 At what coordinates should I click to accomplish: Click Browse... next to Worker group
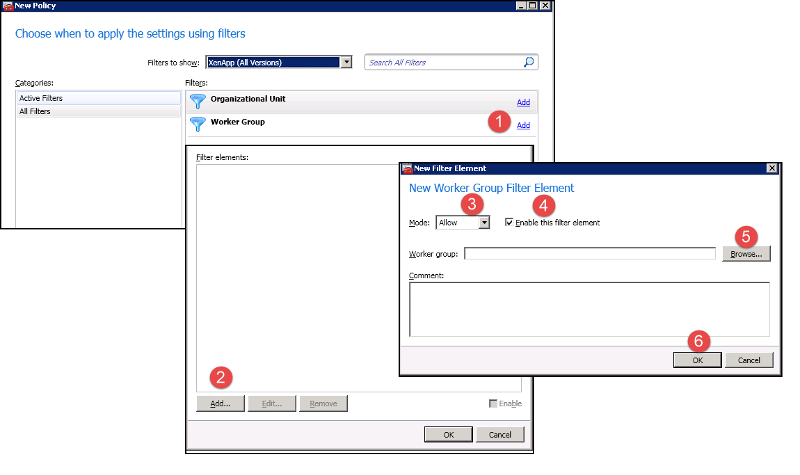pos(746,254)
